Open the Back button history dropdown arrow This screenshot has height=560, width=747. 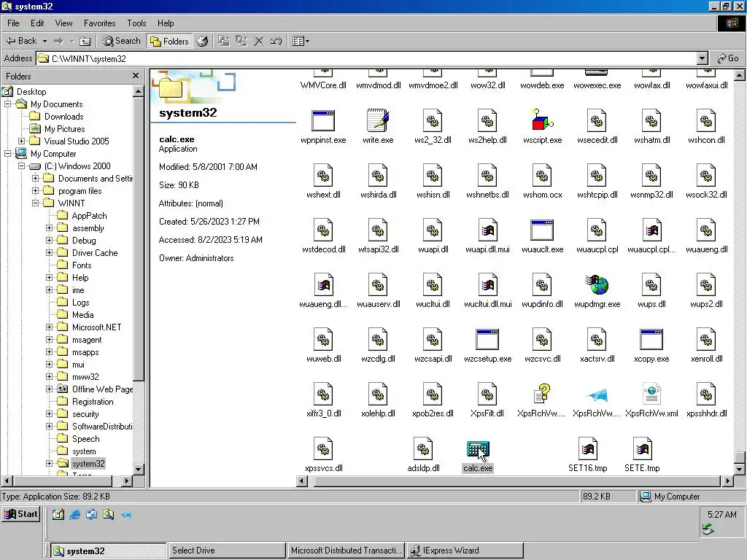click(x=44, y=41)
